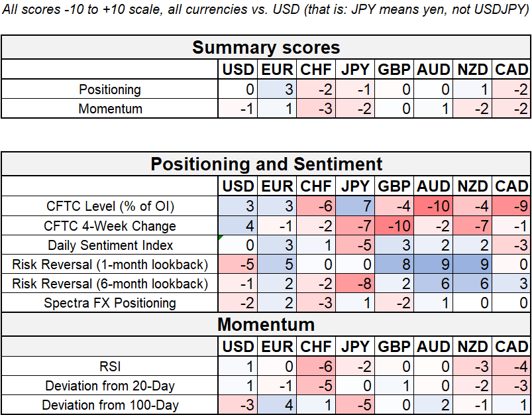Click the Deviation from 20-Day row label
This screenshot has width=532, height=415.
click(x=111, y=385)
